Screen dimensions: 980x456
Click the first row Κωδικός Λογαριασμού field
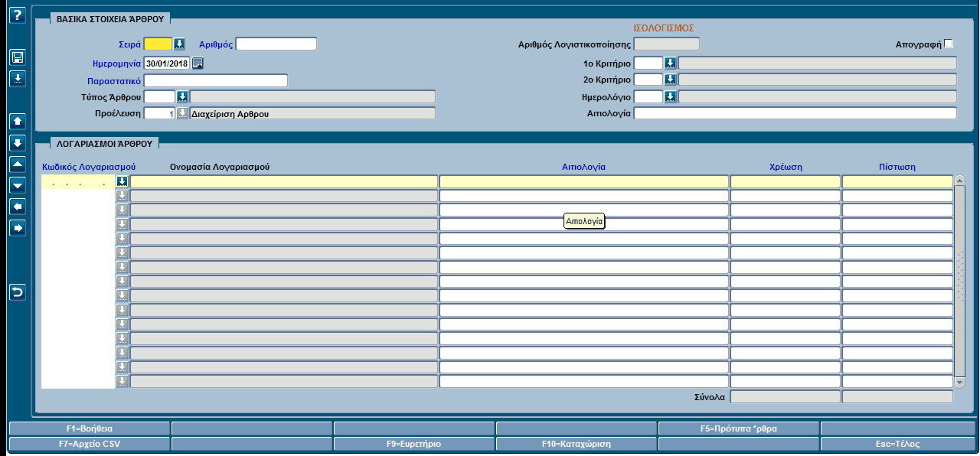tap(78, 182)
